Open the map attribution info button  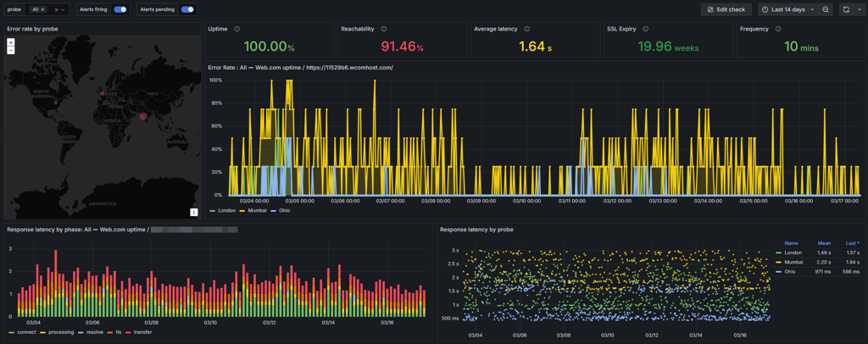pos(194,212)
